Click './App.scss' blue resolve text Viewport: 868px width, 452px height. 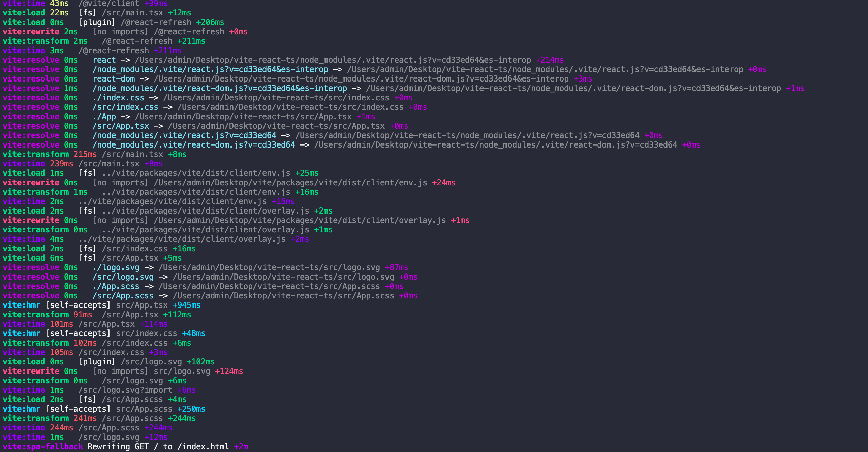[116, 286]
